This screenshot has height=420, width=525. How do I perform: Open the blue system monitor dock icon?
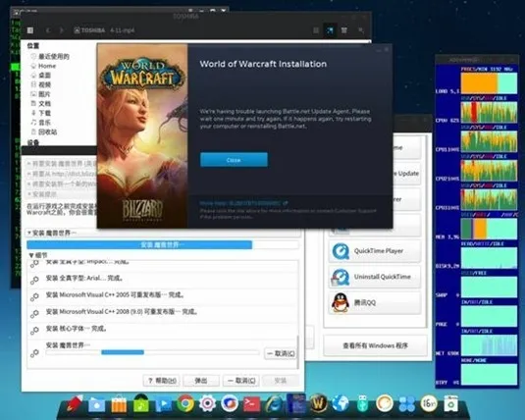coord(296,403)
